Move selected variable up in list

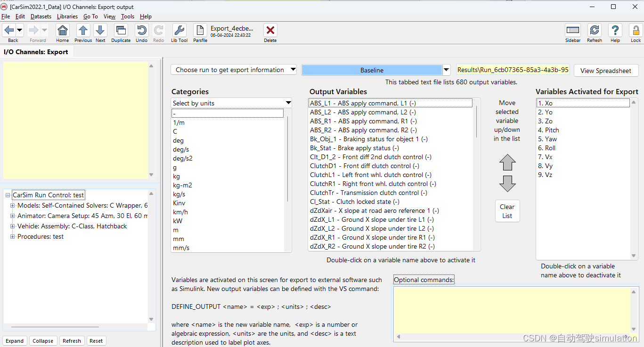[x=507, y=162]
